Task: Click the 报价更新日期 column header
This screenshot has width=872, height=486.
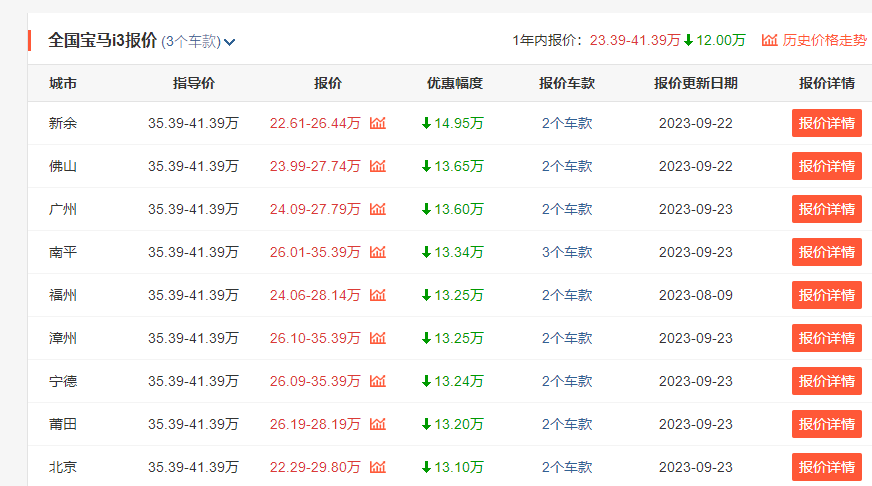Action: pyautogui.click(x=696, y=83)
